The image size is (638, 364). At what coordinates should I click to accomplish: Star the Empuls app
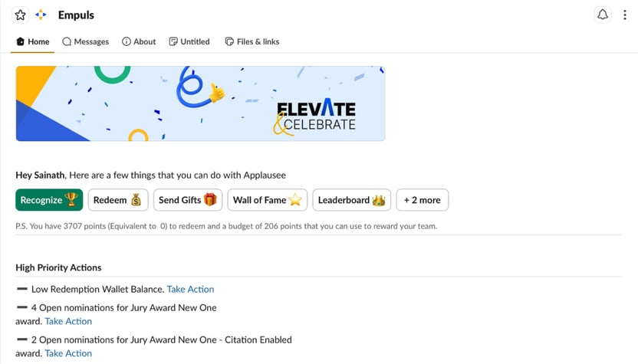point(21,15)
